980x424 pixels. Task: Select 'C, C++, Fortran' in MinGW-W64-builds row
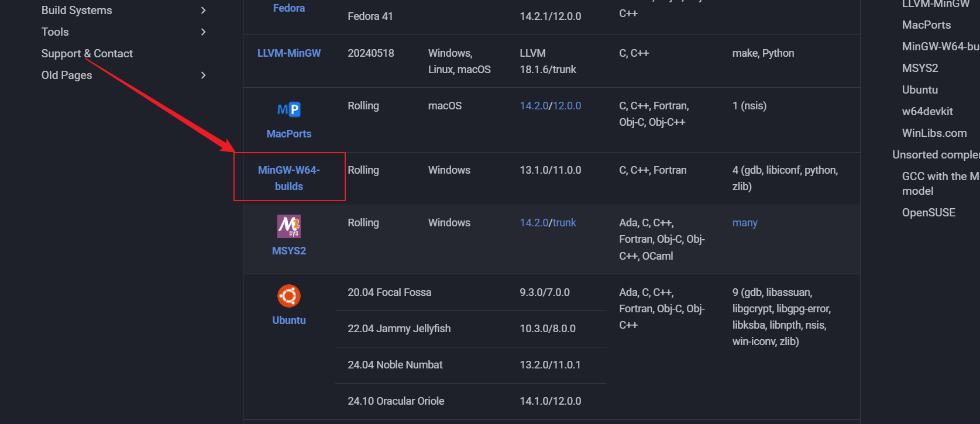(x=652, y=170)
